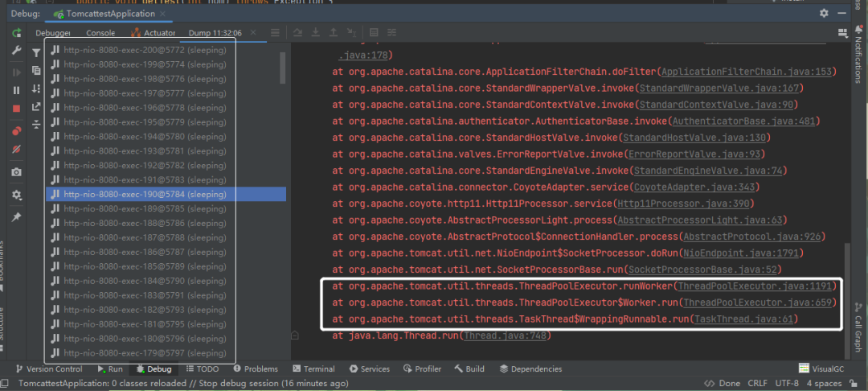Switch to the Actuator tab
868x391 pixels.
pyautogui.click(x=154, y=33)
